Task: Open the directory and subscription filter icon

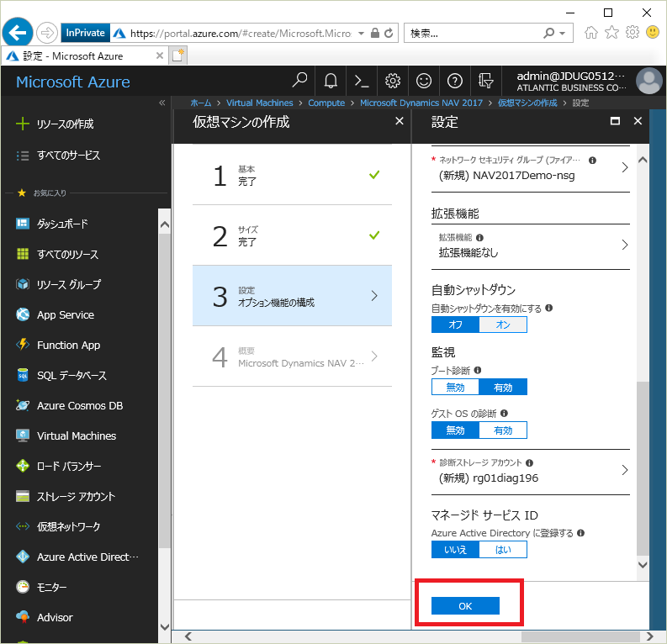Action: point(485,81)
